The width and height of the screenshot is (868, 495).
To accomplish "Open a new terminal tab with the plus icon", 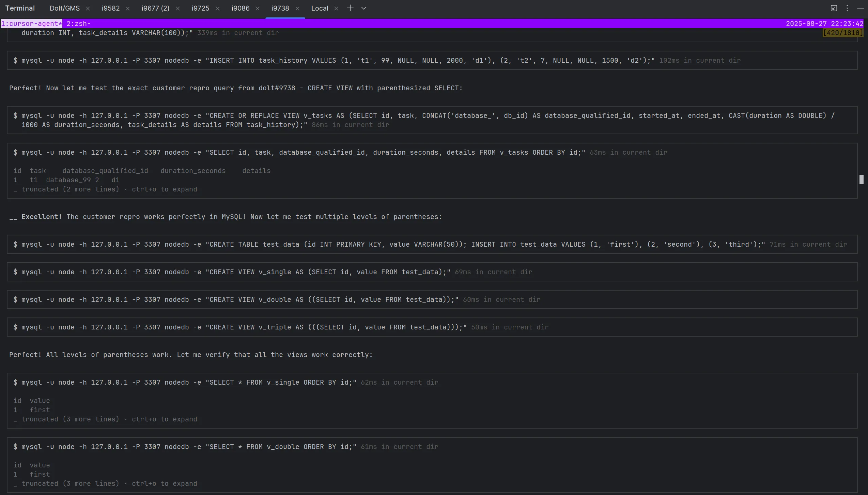I will tap(350, 8).
